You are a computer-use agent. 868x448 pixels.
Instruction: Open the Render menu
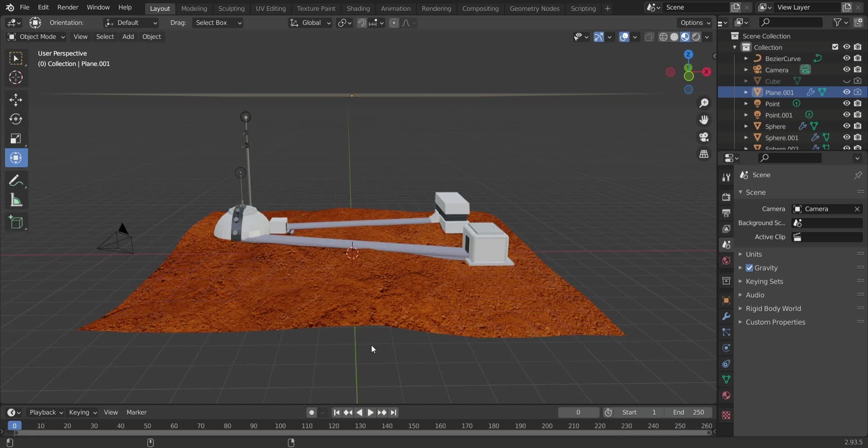pos(68,7)
